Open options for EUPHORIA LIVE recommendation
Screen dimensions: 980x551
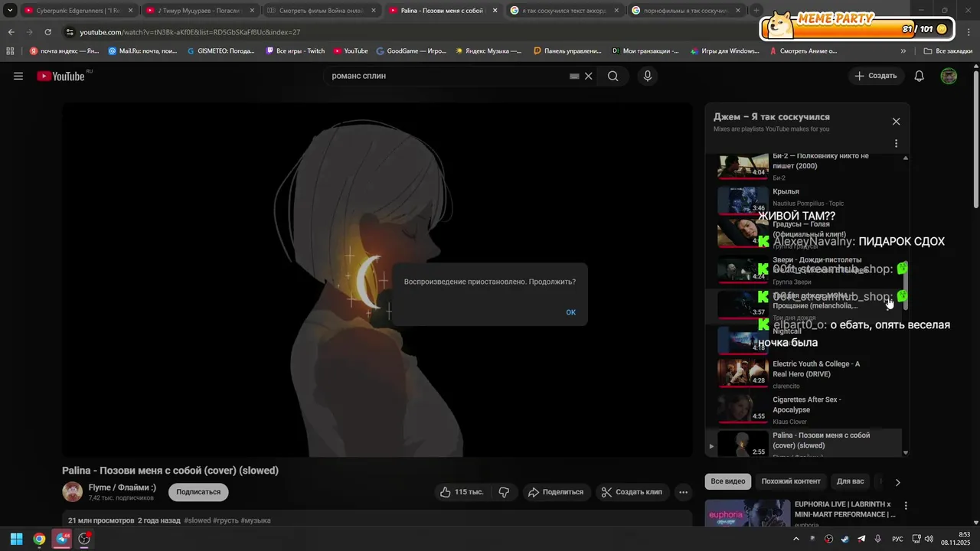coord(906,506)
